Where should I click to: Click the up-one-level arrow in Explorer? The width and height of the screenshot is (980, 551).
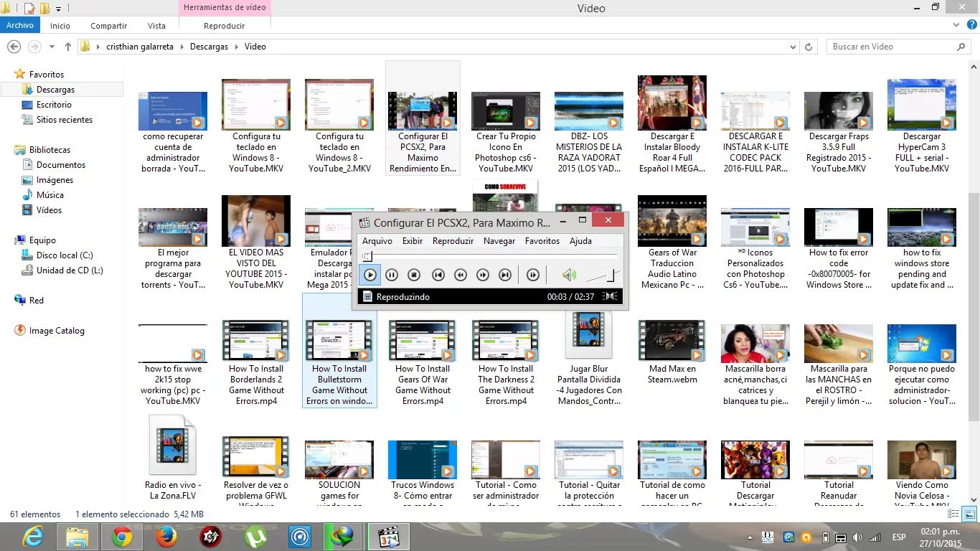tap(68, 47)
